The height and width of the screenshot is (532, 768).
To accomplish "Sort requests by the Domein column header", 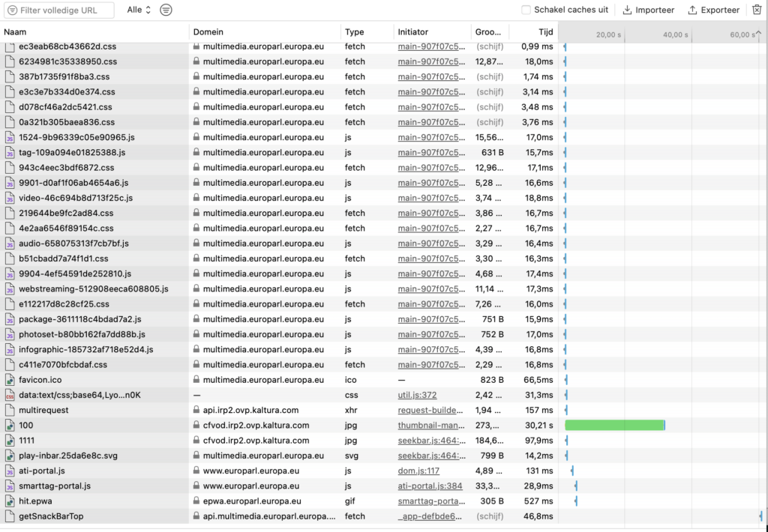I will [x=210, y=31].
